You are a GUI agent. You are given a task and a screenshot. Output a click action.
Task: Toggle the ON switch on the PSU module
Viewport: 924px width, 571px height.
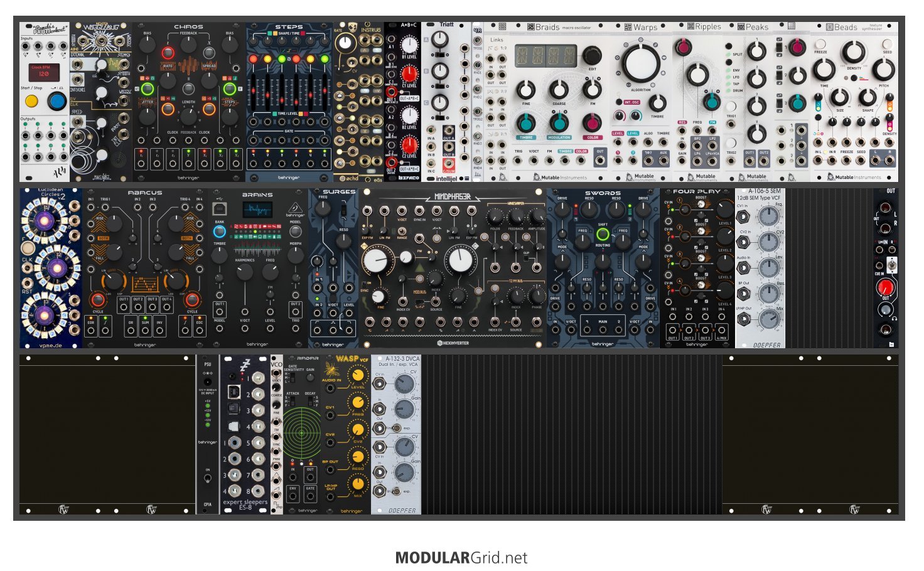[x=207, y=479]
